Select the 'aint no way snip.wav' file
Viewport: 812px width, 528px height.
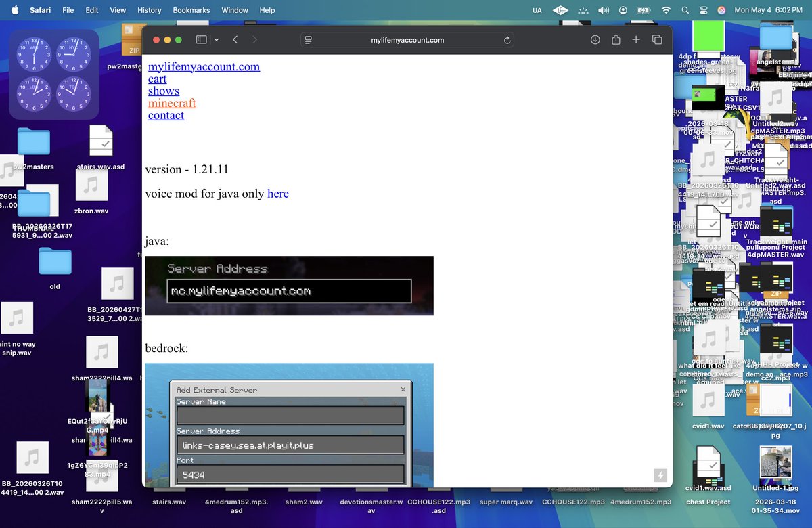(17, 318)
